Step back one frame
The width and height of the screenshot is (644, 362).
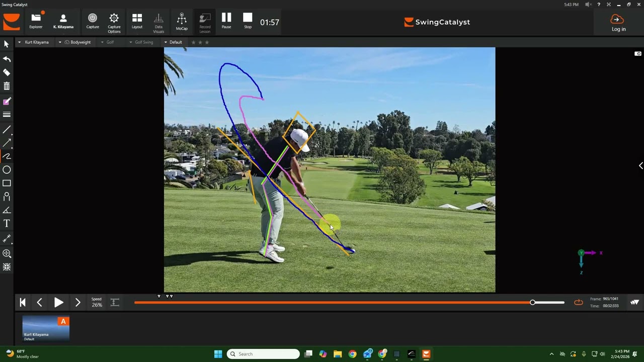click(39, 302)
